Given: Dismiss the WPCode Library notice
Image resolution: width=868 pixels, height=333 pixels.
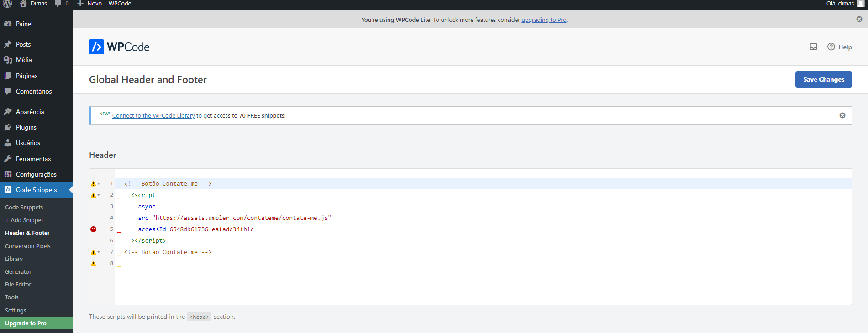Looking at the screenshot, I should pos(842,115).
